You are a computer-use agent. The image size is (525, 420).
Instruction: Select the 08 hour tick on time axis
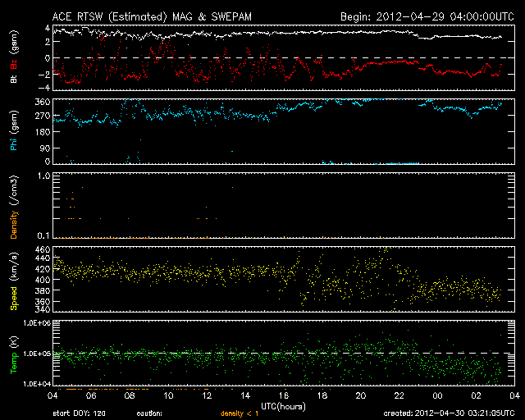click(130, 395)
